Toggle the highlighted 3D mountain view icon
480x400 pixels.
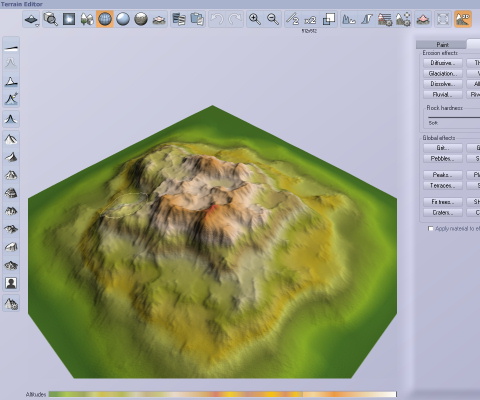click(x=463, y=19)
